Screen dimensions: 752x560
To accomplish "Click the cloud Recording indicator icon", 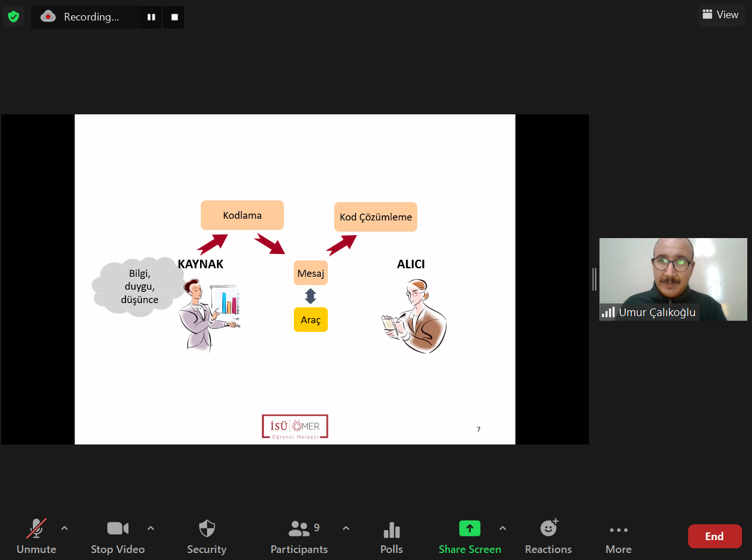I will [x=48, y=17].
